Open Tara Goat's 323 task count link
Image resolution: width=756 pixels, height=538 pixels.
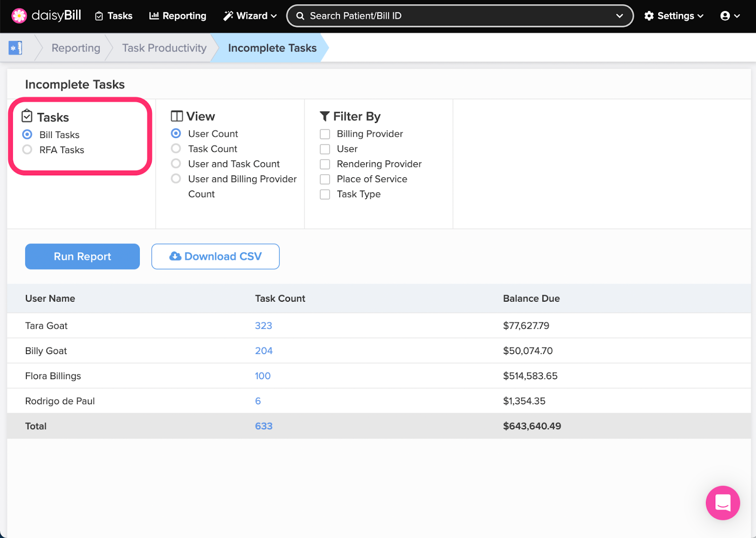(263, 326)
